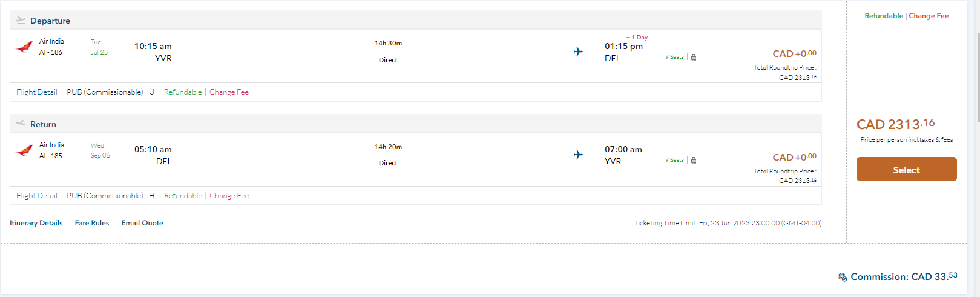
Task: Click baggage icon on return flight
Action: click(x=694, y=160)
